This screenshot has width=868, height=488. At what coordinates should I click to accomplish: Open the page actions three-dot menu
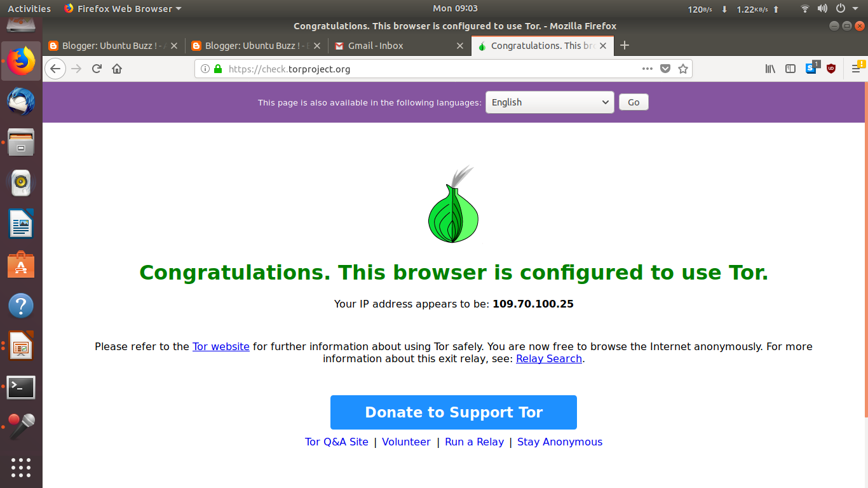[648, 69]
